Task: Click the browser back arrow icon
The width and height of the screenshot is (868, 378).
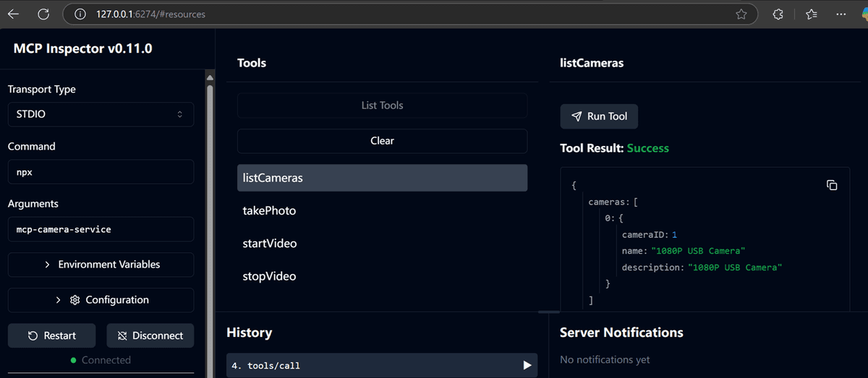Action: pyautogui.click(x=13, y=14)
